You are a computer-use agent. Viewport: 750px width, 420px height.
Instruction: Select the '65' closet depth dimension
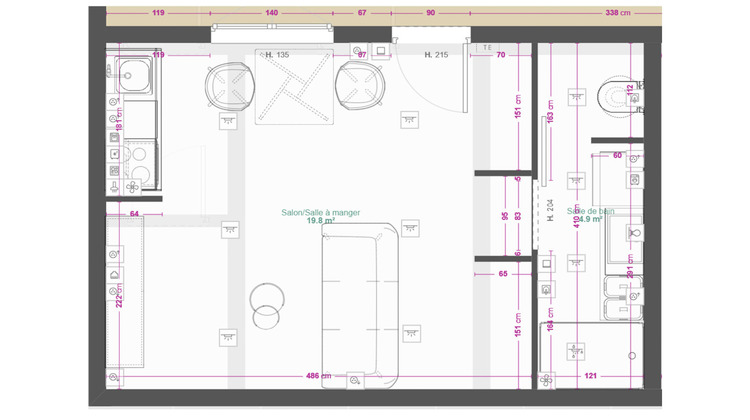503,274
